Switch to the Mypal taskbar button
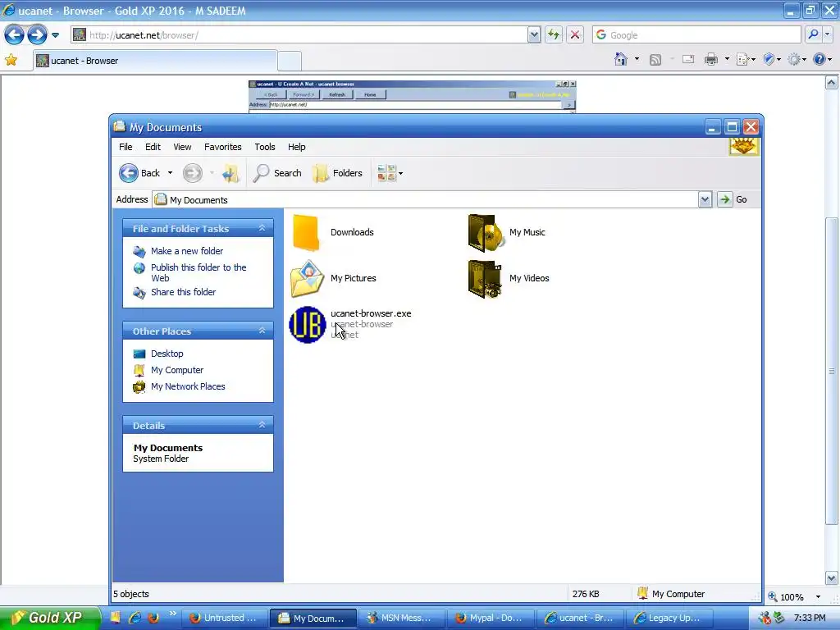The height and width of the screenshot is (630, 840). coord(491,619)
